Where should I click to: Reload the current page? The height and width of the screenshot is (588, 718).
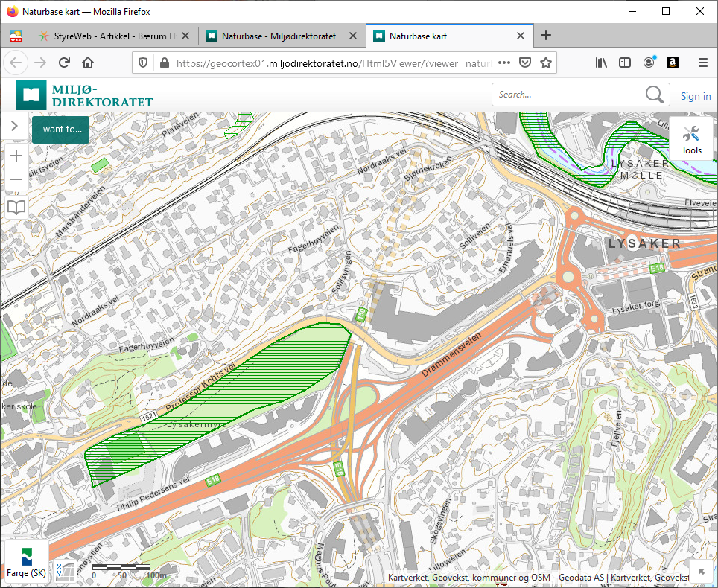64,63
